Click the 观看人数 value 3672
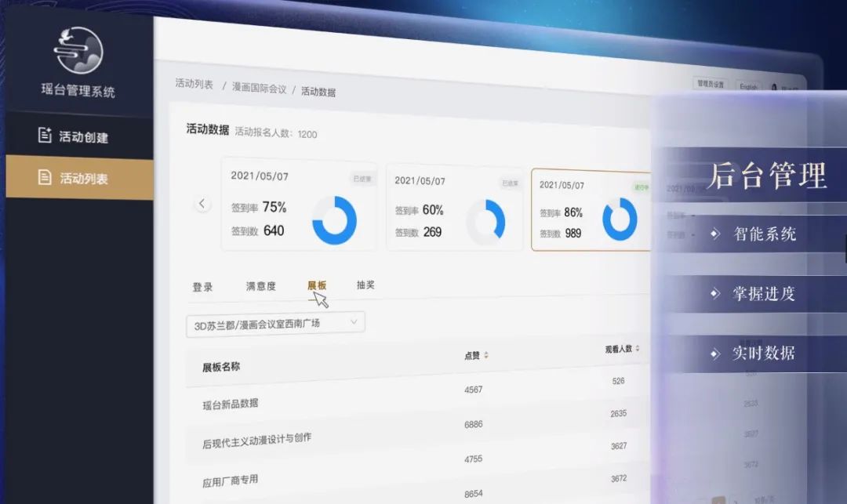Image resolution: width=847 pixels, height=504 pixels. pyautogui.click(x=619, y=479)
